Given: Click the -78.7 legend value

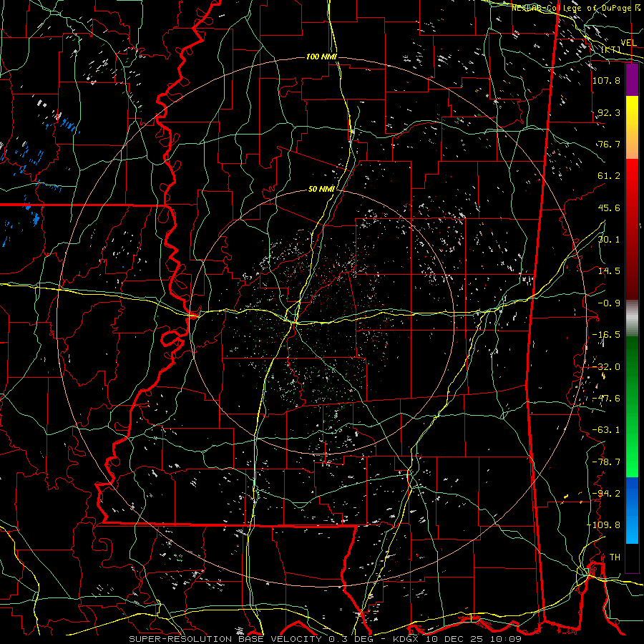Looking at the screenshot, I should (607, 462).
